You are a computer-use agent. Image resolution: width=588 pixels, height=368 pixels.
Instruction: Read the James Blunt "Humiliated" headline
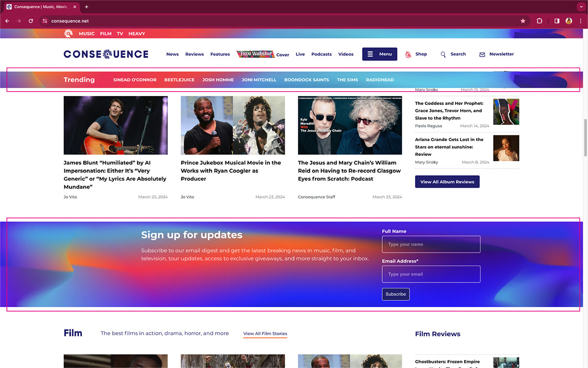click(116, 175)
